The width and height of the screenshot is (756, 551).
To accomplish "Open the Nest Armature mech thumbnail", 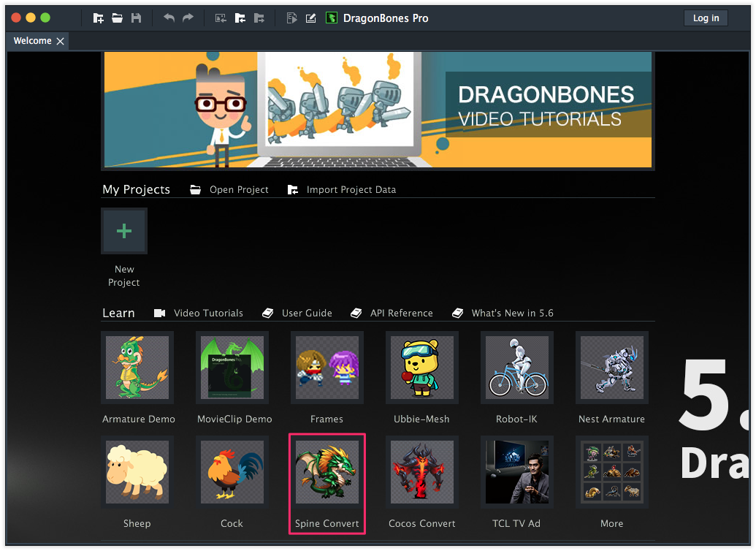I will pyautogui.click(x=612, y=368).
